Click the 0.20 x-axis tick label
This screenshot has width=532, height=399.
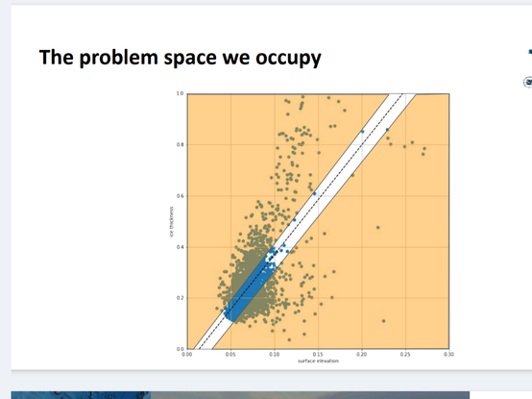pyautogui.click(x=361, y=354)
